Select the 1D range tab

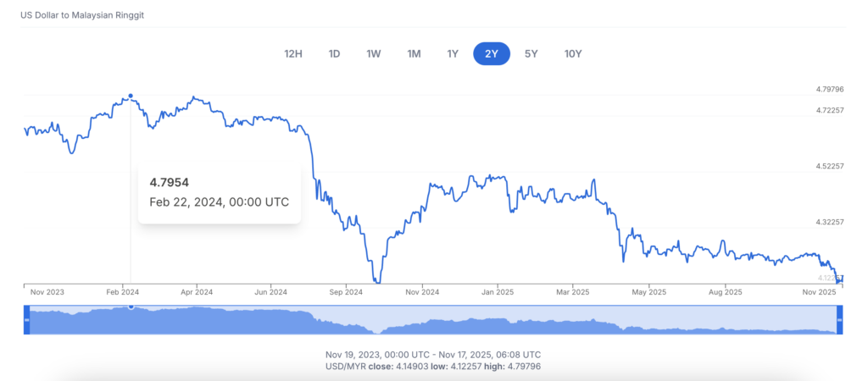(x=334, y=54)
